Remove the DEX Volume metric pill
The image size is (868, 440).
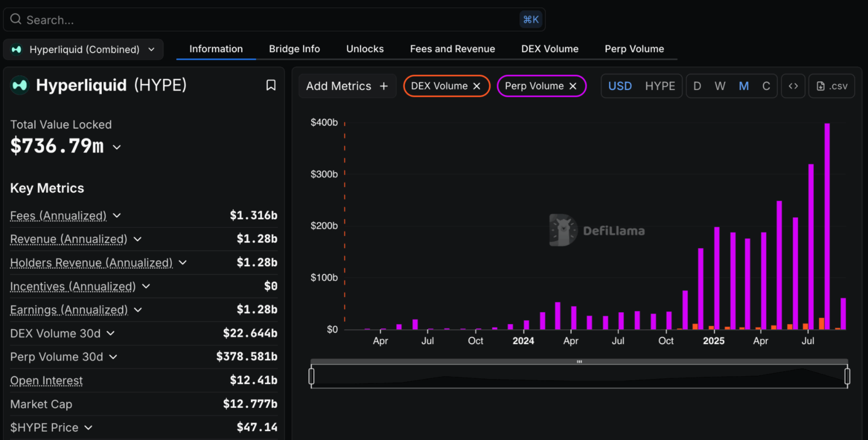[x=477, y=86]
